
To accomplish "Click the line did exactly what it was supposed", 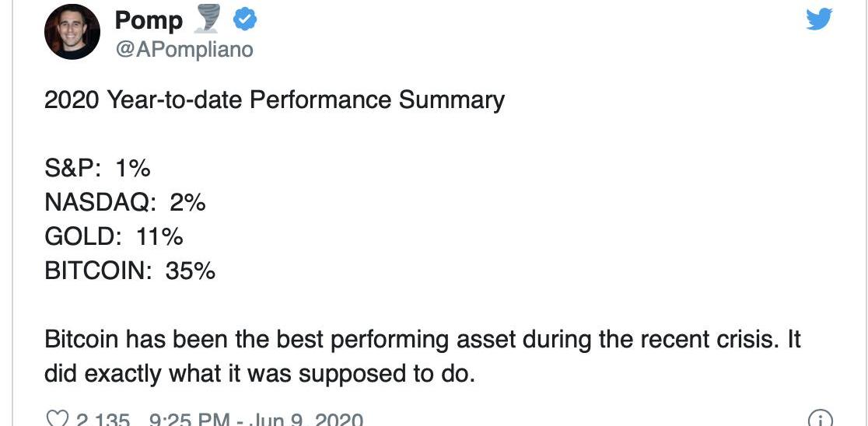I will point(260,375).
